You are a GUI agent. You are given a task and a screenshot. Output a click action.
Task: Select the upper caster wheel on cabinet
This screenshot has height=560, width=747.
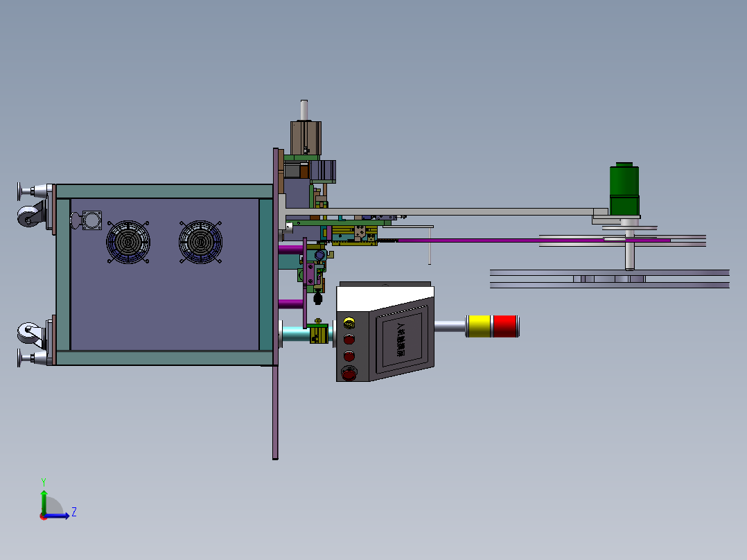coord(29,216)
